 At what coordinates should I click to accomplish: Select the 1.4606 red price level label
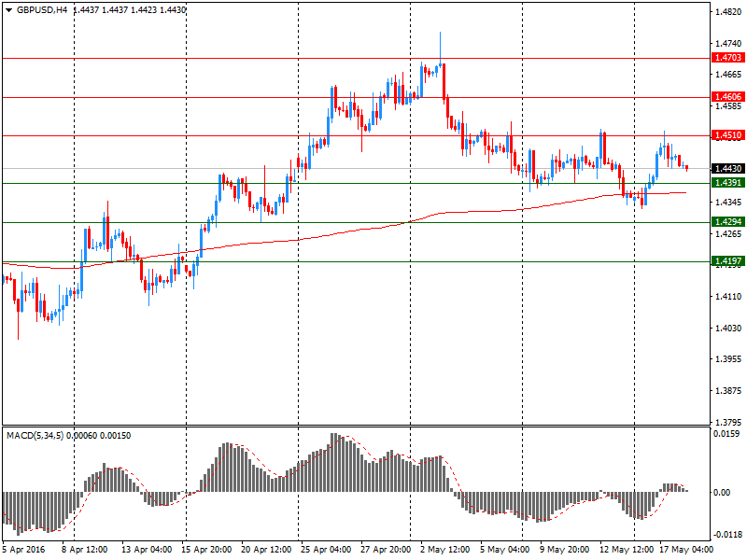click(728, 97)
